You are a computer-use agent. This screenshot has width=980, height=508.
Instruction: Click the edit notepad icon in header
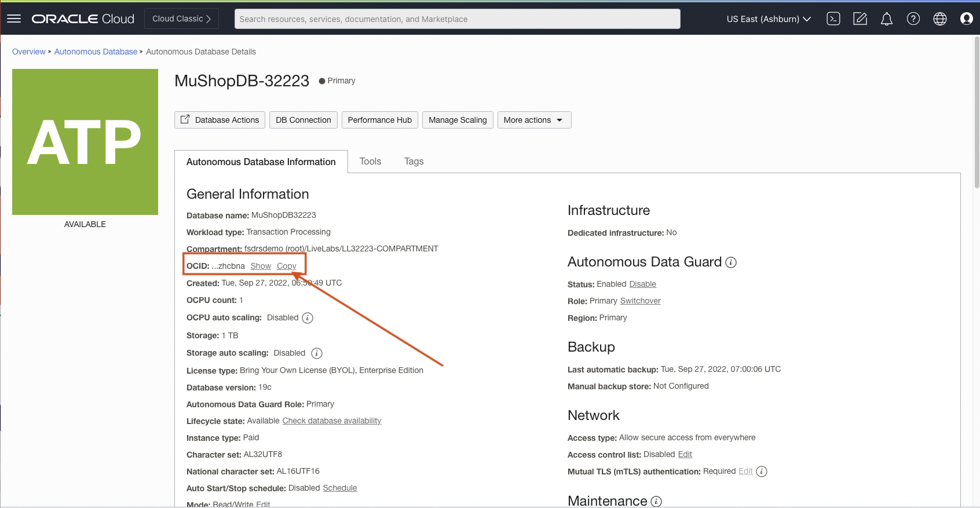point(860,19)
